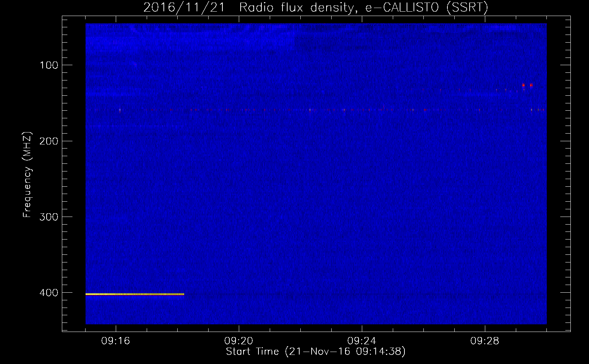
Task: Click the 'Frequency (MHZ)' axis label
Action: click(x=27, y=175)
